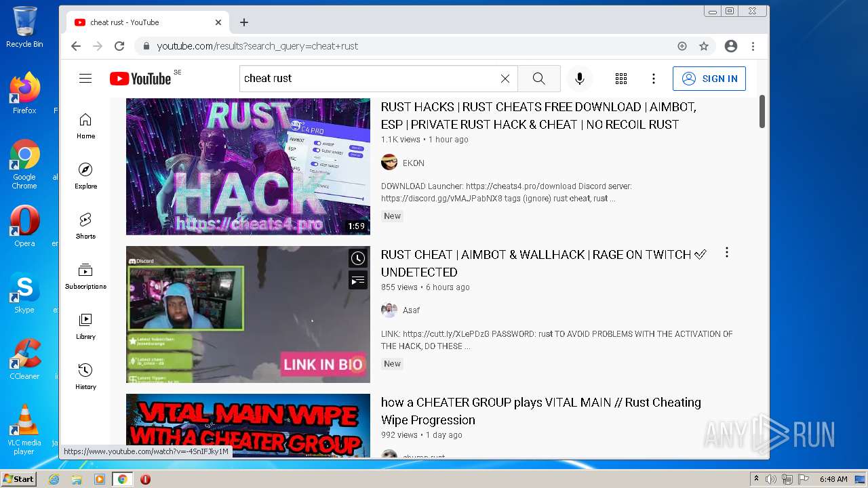The height and width of the screenshot is (488, 868).
Task: Clear the search box with the X
Action: [x=505, y=79]
